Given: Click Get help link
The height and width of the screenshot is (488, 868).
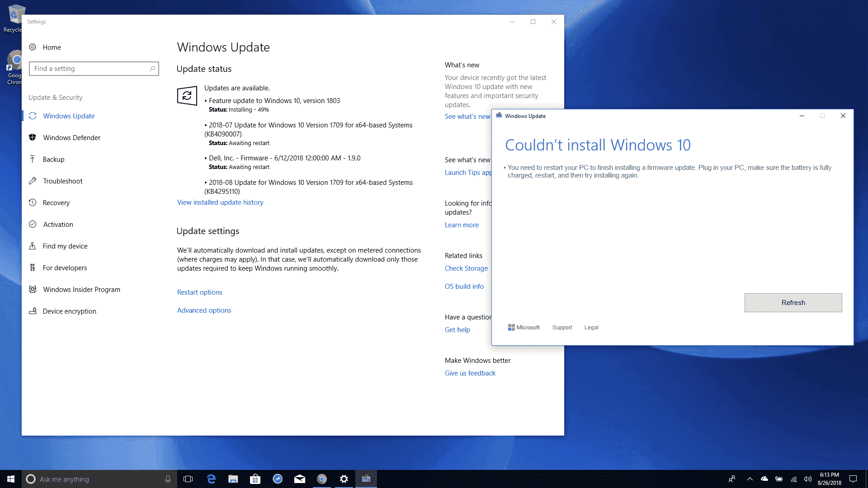Looking at the screenshot, I should 457,329.
